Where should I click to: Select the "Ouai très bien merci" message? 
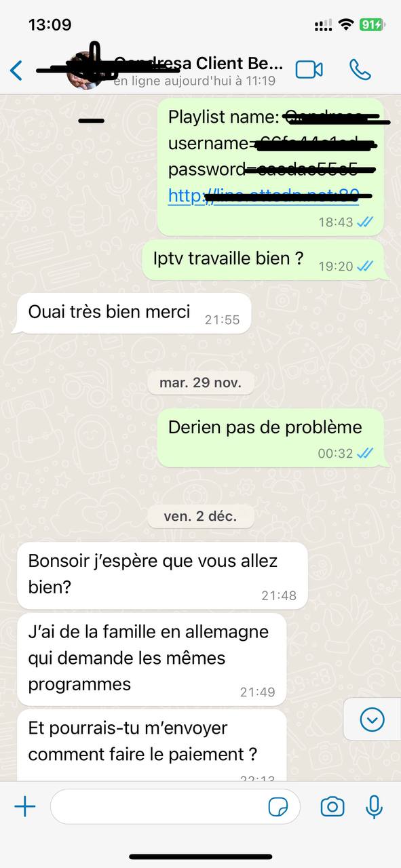point(134,313)
